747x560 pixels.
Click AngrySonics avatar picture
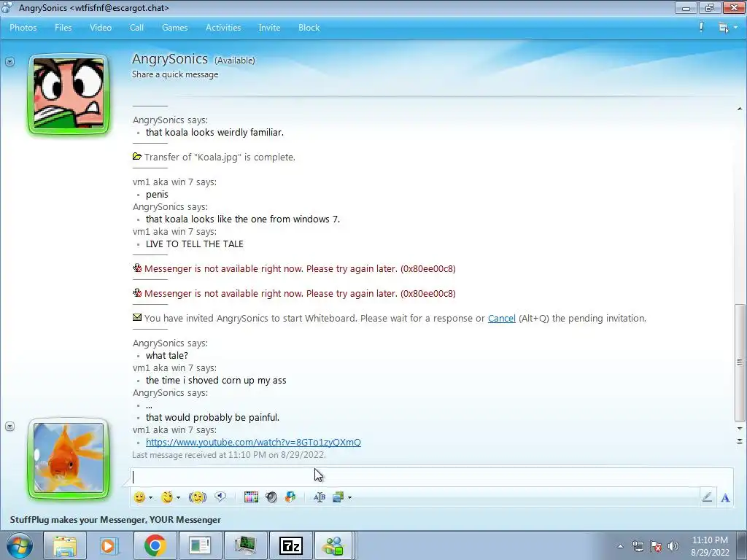(x=69, y=94)
